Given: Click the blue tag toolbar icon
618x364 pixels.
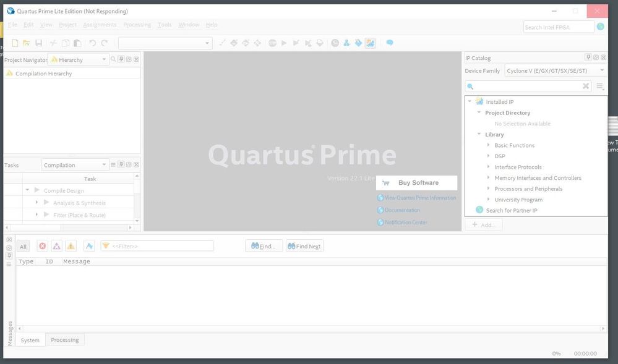Looking at the screenshot, I should (x=358, y=43).
